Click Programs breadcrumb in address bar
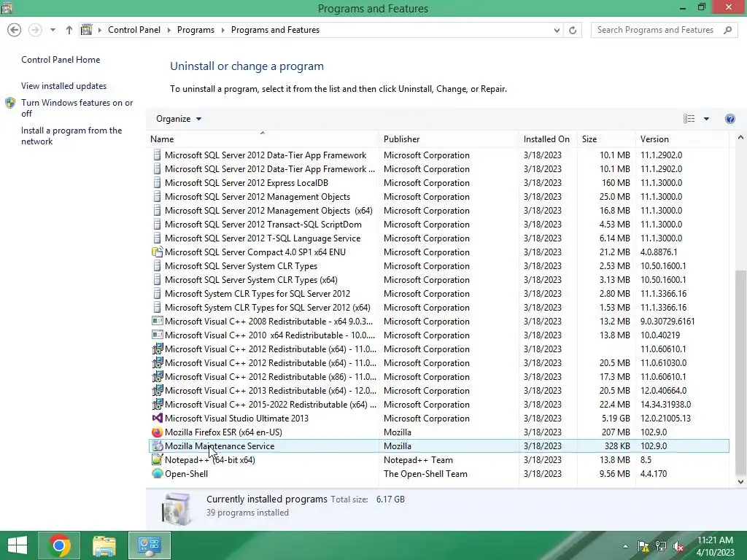 196,30
